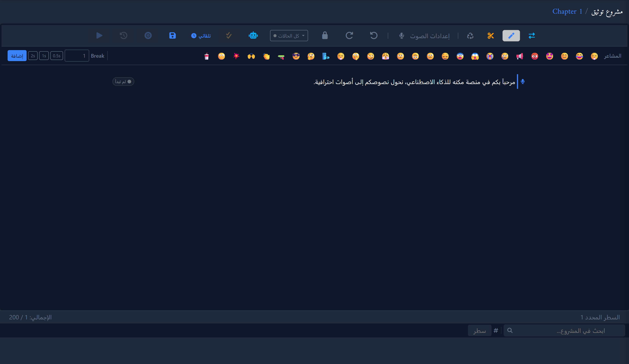Toggle the لم تبدأ status badge
Screen dimensions: 629x364
123,82
